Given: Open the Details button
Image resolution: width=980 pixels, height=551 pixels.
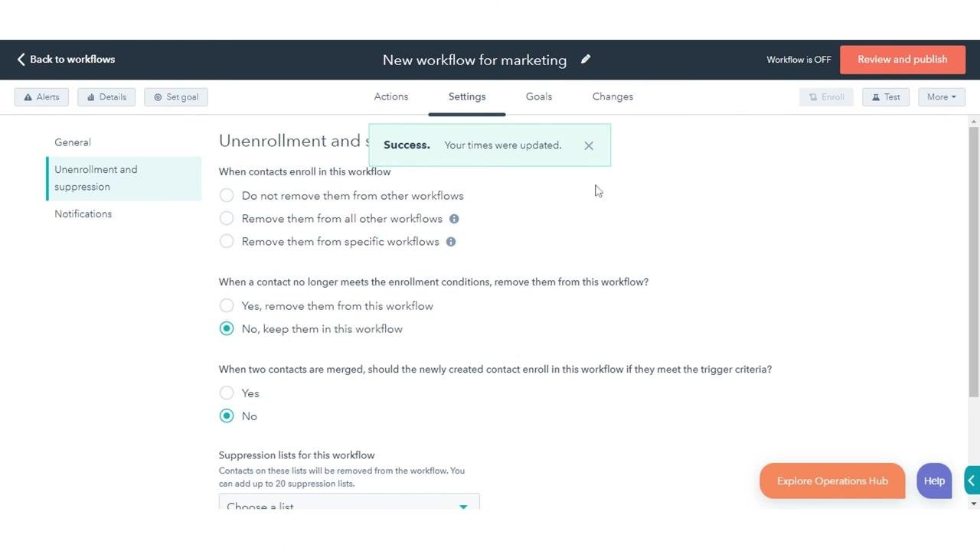Looking at the screenshot, I should (x=106, y=97).
